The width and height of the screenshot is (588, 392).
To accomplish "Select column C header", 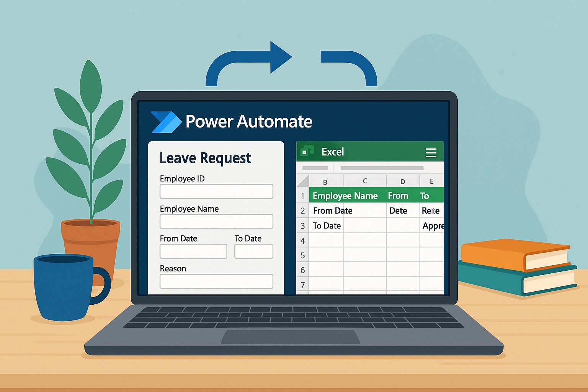I will click(365, 181).
